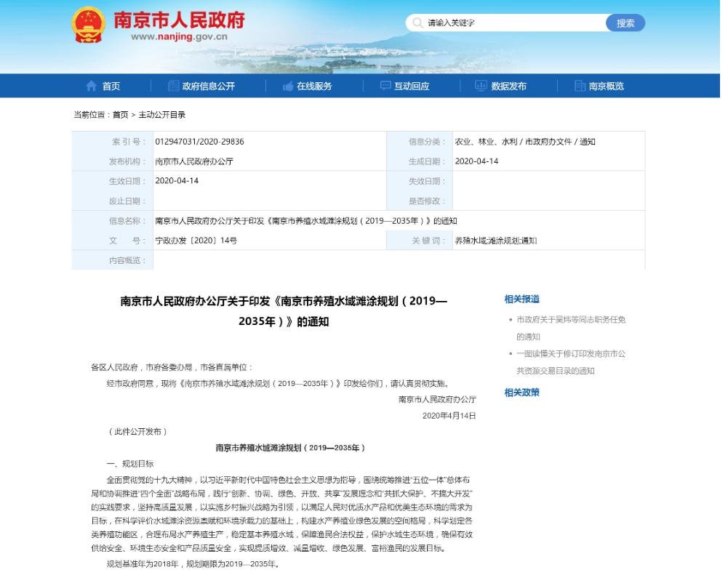Screen dimensions: 728x575
Task: Click the document number 宁政办发〔2020〕14号
Action: click(196, 241)
